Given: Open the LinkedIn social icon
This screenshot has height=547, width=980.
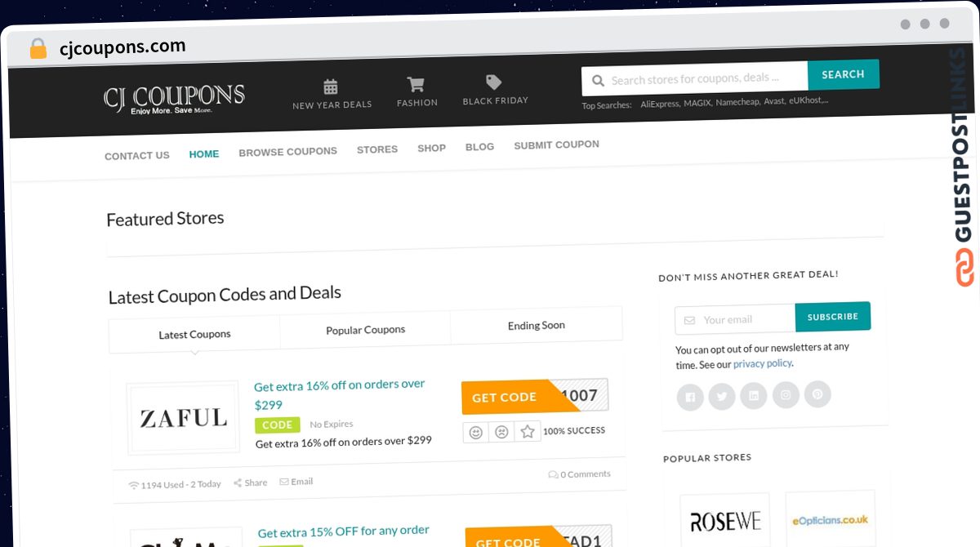Looking at the screenshot, I should pos(754,396).
